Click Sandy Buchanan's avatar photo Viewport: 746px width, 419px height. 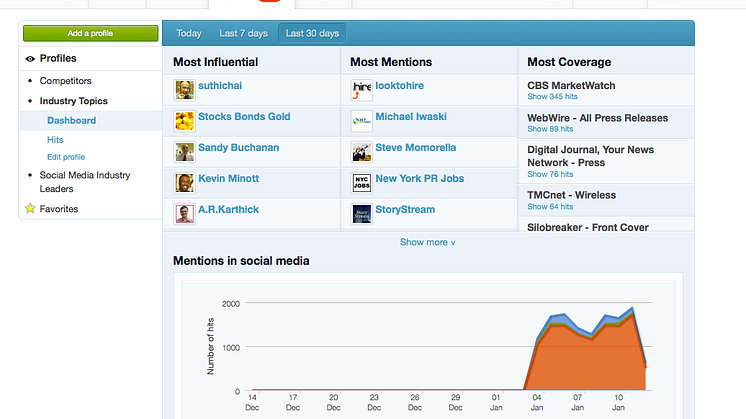184,152
